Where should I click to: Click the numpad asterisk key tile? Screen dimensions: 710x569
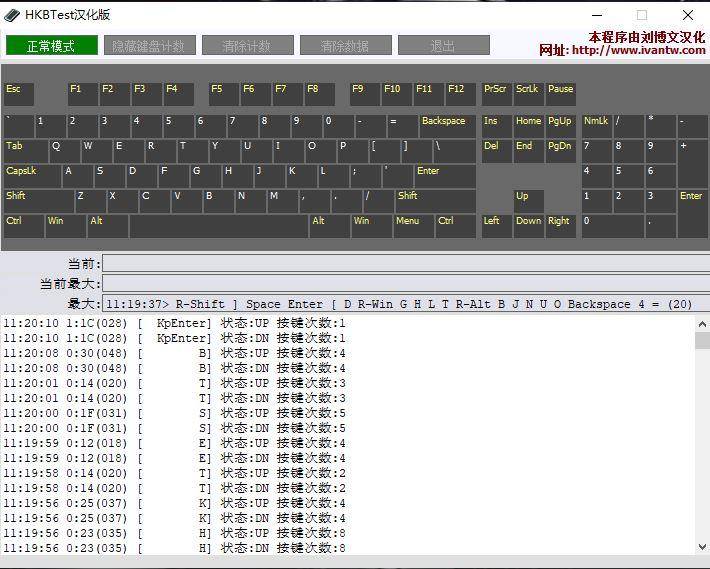pos(661,126)
